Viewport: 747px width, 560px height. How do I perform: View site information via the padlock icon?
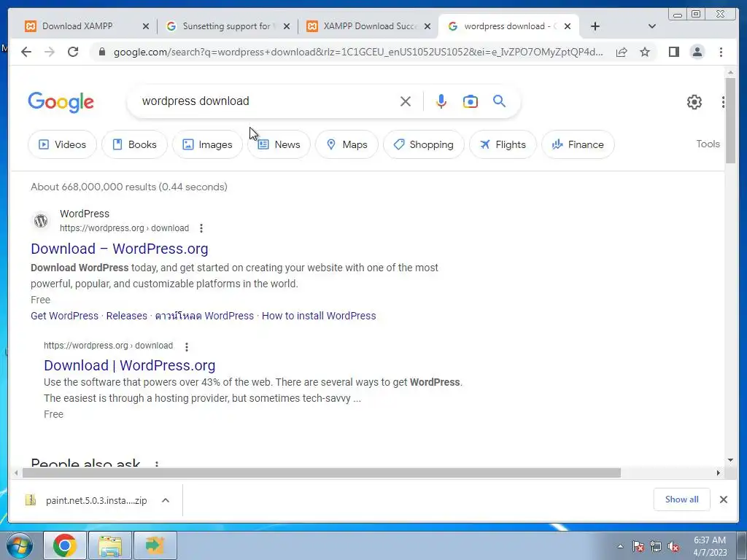pyautogui.click(x=101, y=52)
